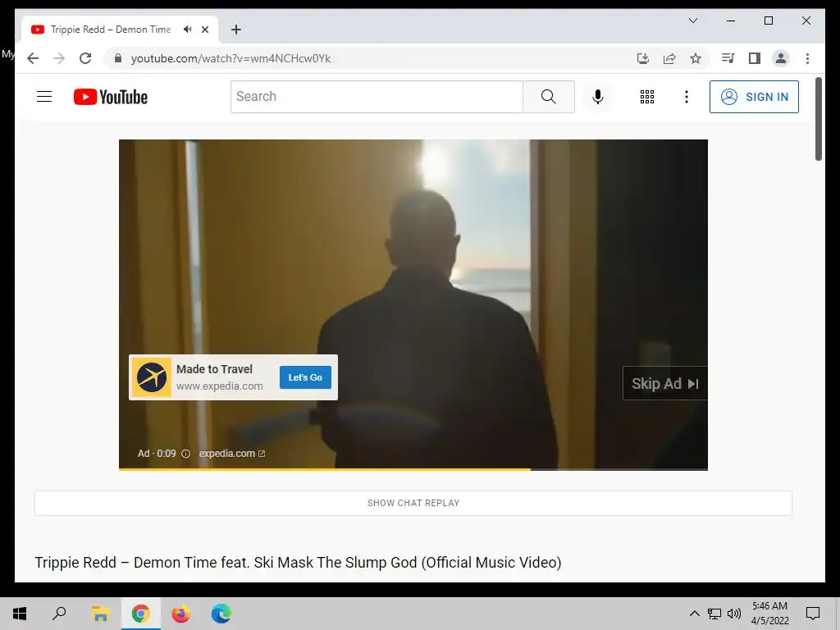This screenshot has width=840, height=630.
Task: Open the Chrome three-dot menu
Action: [807, 58]
